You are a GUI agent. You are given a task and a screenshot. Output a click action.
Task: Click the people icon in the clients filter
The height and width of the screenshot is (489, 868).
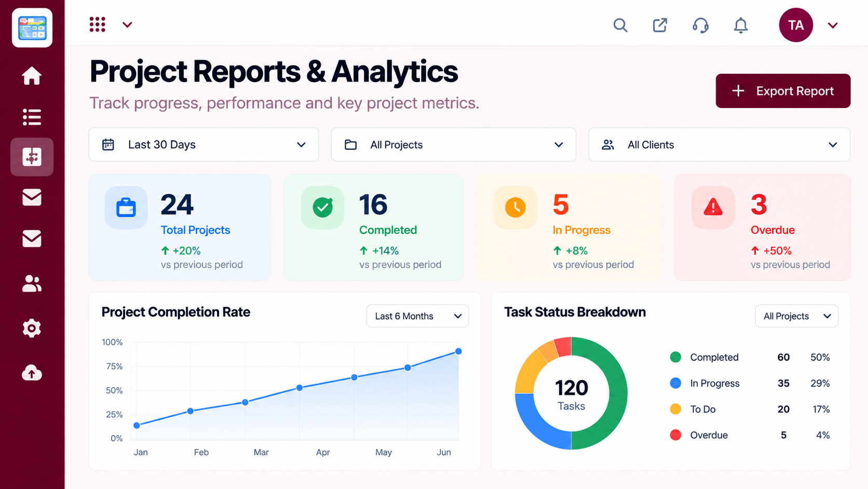pos(608,144)
